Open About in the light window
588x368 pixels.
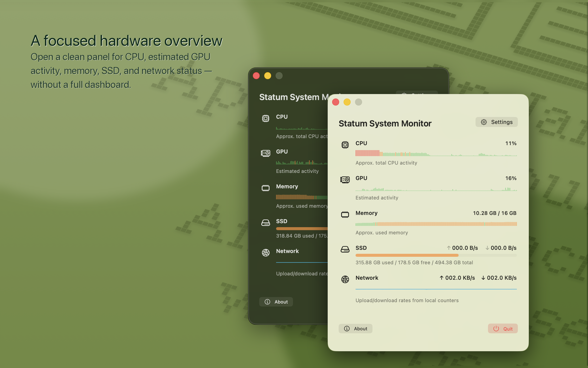point(355,329)
